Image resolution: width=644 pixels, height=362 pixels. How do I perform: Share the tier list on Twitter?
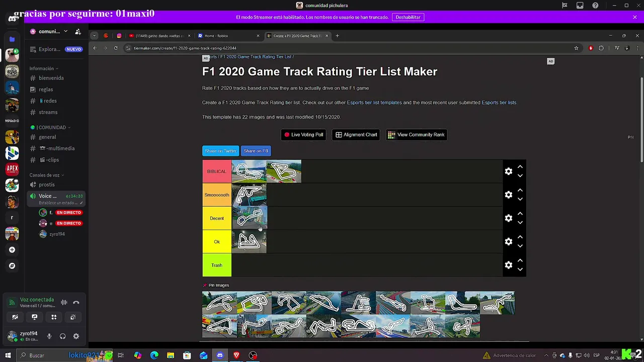[220, 151]
